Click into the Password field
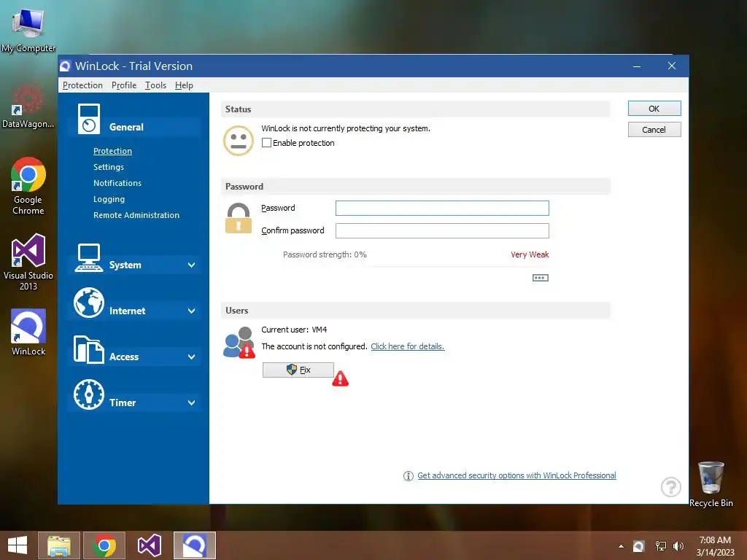Viewport: 747px width, 560px height. pos(442,208)
